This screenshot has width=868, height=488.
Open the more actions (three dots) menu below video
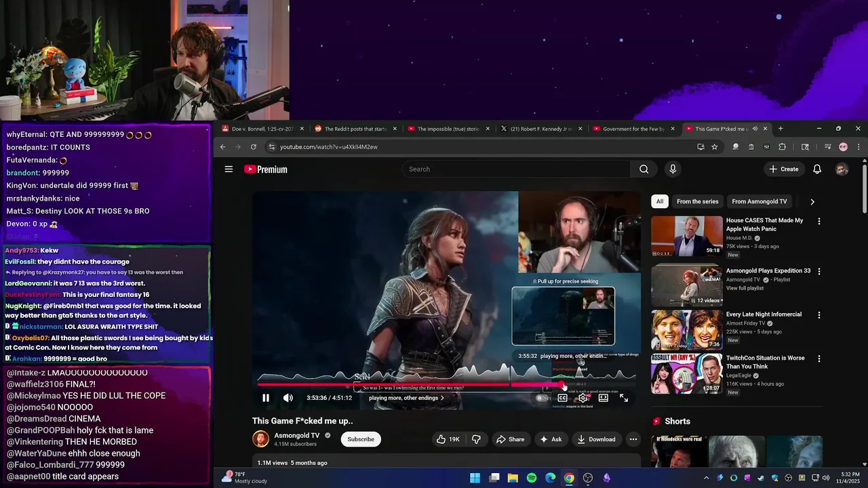click(x=633, y=439)
